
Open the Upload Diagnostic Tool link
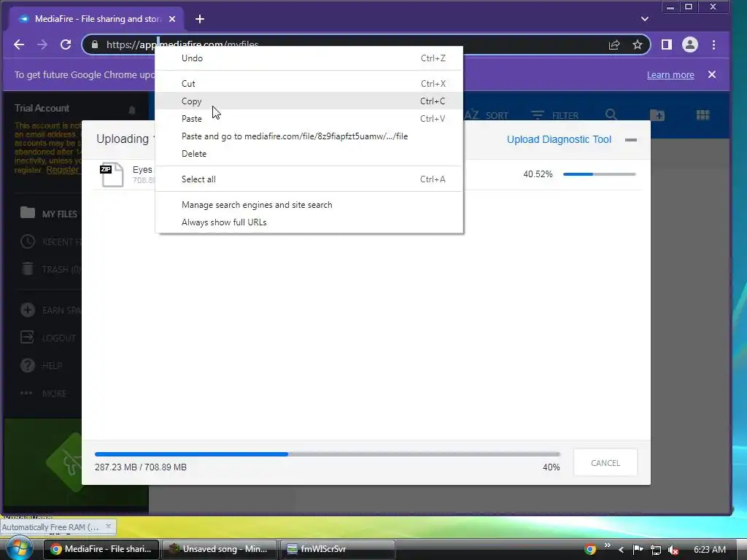pos(559,139)
